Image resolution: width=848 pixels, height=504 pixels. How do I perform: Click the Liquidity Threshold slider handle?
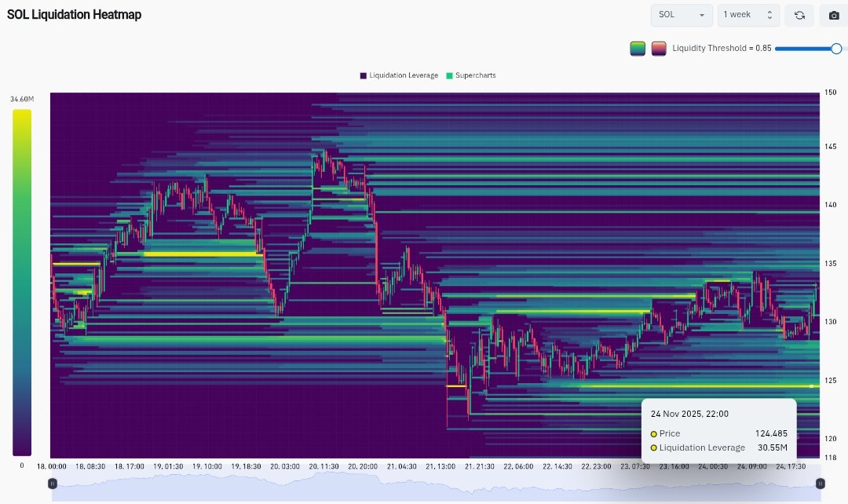(x=836, y=49)
